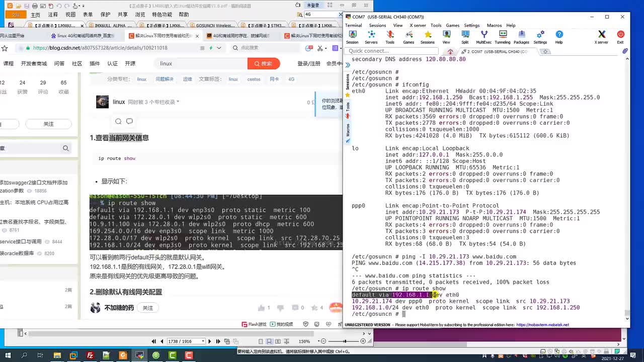Switch to the 特色功能 ribbon tab
This screenshot has height=362, width=644.
tap(162, 15)
